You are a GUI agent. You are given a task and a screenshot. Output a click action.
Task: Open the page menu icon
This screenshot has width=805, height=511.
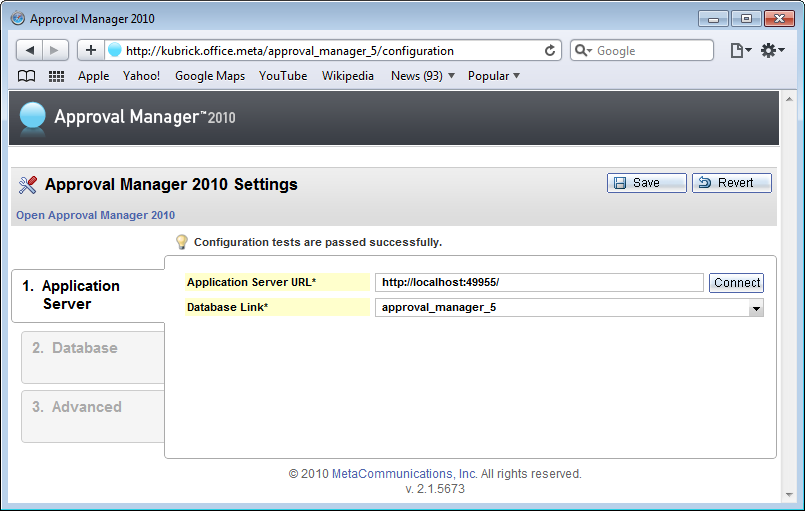click(740, 50)
